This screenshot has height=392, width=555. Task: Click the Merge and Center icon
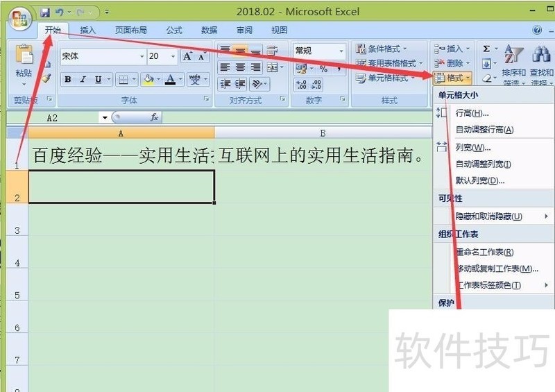click(x=272, y=67)
